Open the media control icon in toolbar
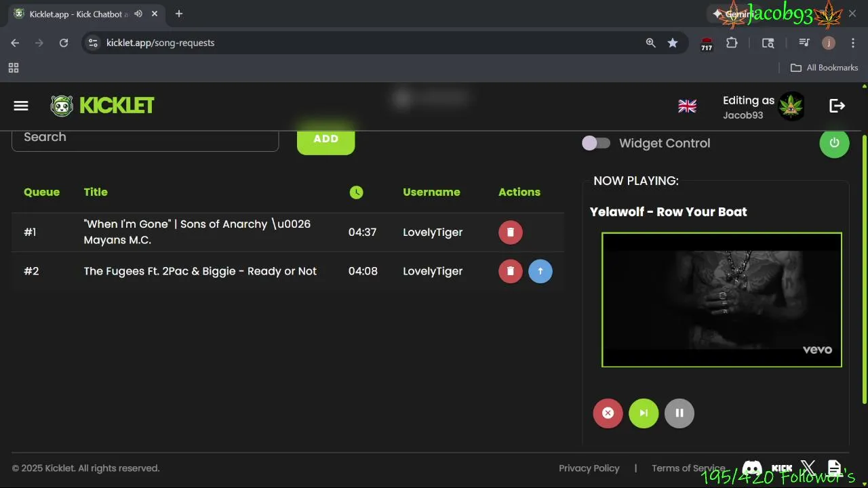 point(804,43)
